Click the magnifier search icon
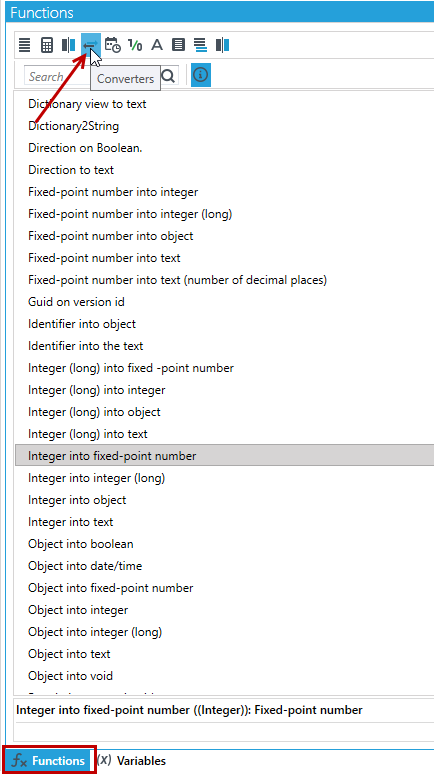This screenshot has height=774, width=434. (168, 76)
